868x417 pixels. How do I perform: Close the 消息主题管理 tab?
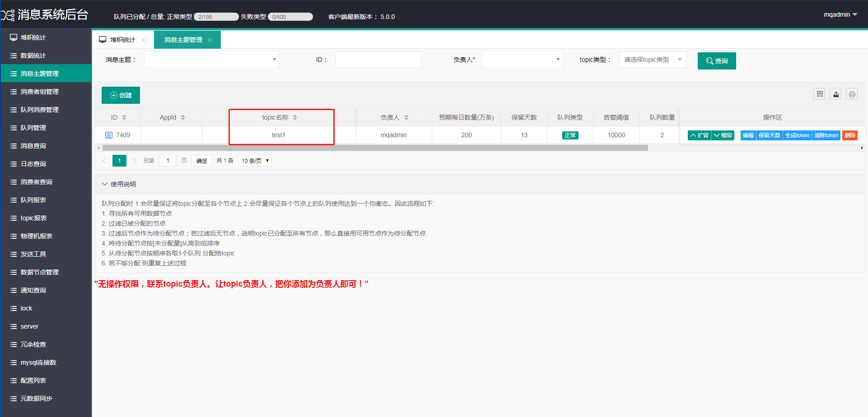point(210,40)
